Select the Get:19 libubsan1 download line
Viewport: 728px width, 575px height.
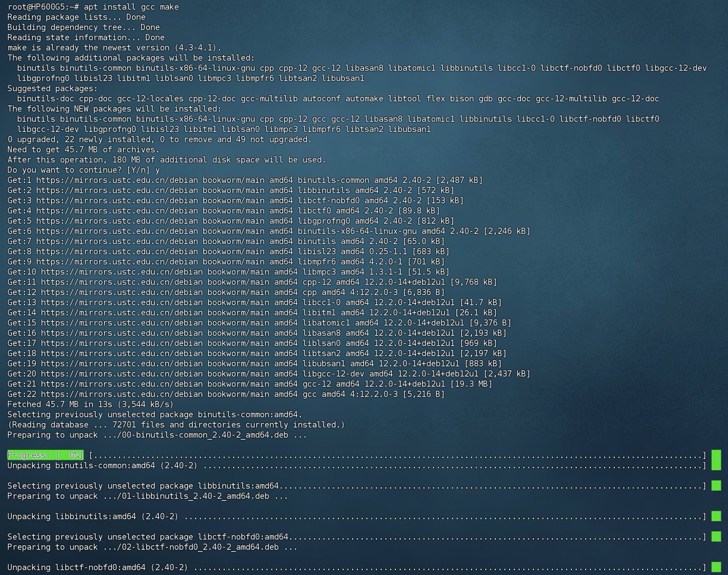click(x=255, y=363)
